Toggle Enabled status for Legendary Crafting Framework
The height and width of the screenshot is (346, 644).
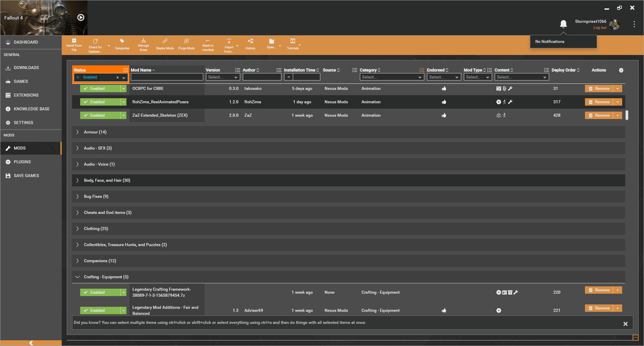(100, 292)
